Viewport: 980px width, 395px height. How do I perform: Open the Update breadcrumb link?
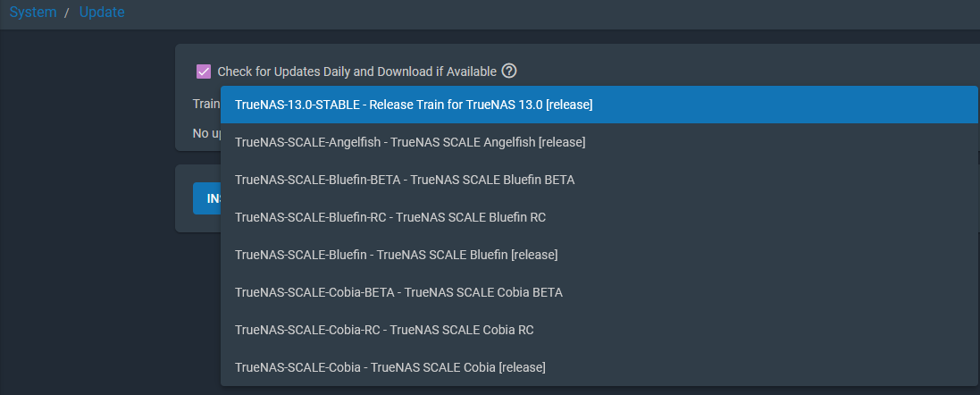(102, 12)
